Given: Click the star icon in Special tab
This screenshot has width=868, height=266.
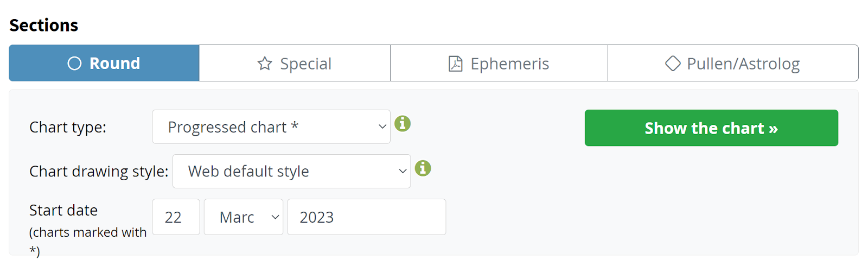Looking at the screenshot, I should pos(265,64).
